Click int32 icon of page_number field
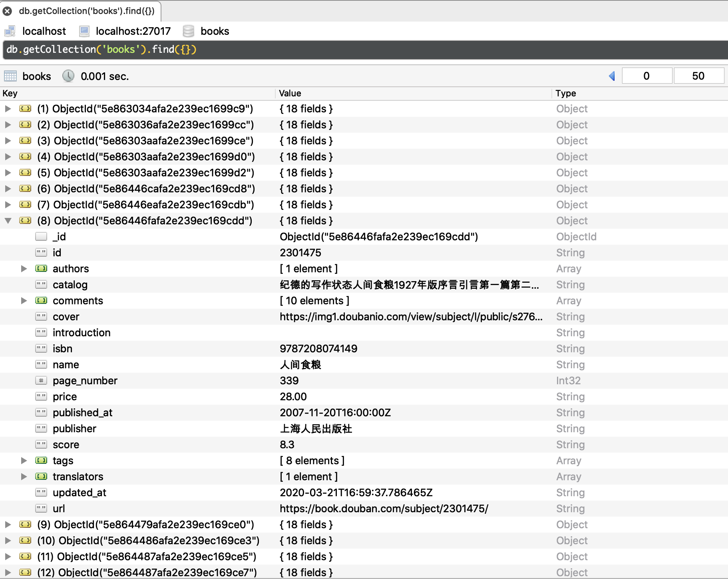Screen dimensions: 728x579 click(41, 381)
